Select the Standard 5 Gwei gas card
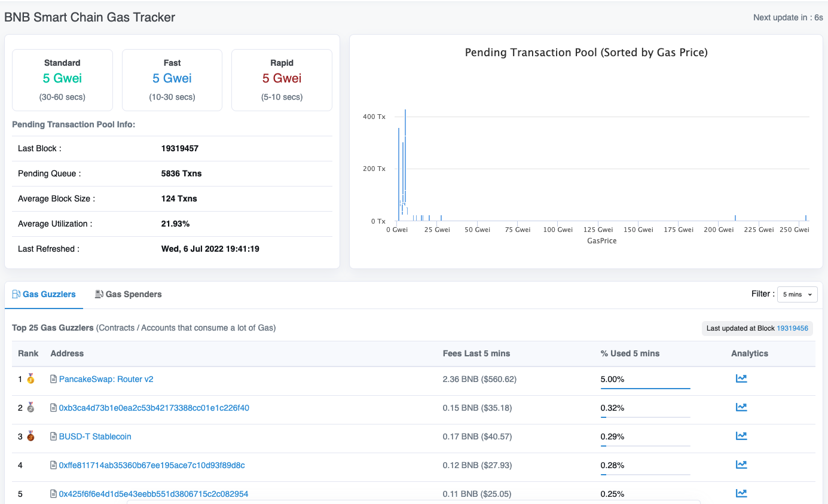Image resolution: width=828 pixels, height=504 pixels. click(62, 80)
